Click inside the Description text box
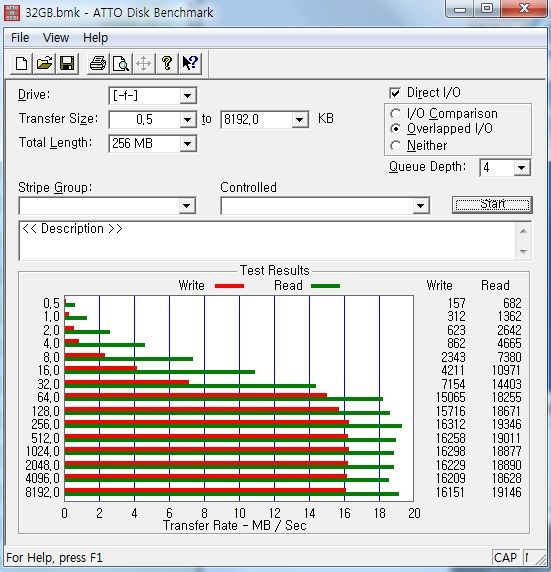Viewport: 551px width, 572px height. (x=267, y=241)
